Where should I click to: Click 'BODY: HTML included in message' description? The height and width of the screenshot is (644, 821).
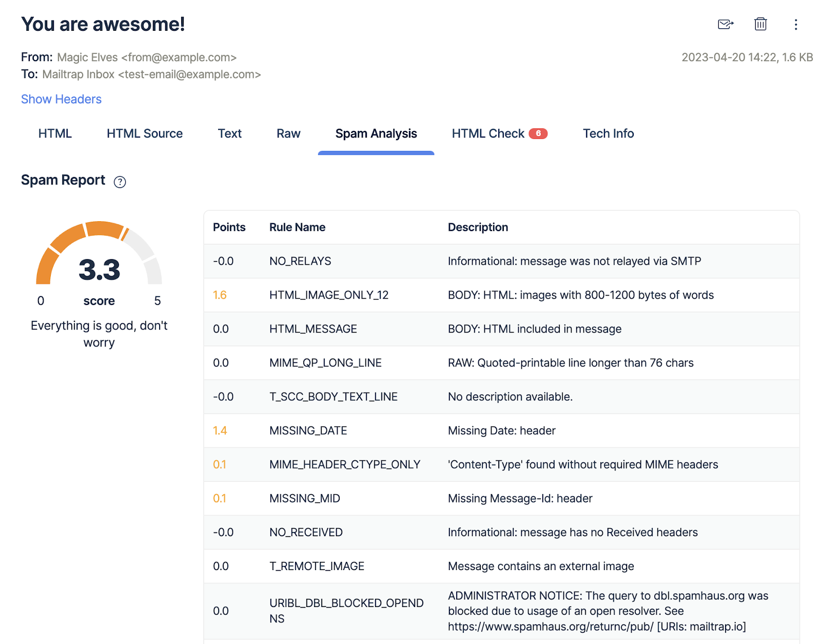pyautogui.click(x=534, y=329)
